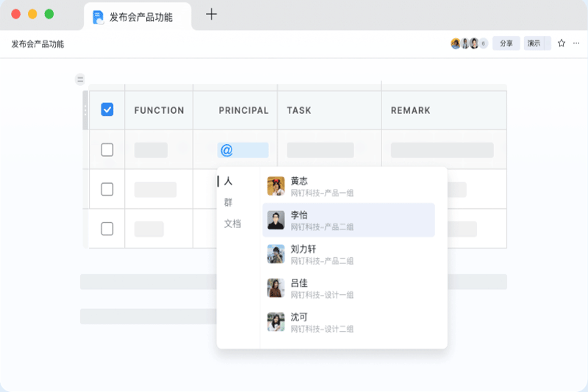Expand the 演示 button dropdown arrow
Image resolution: width=588 pixels, height=392 pixels.
548,43
